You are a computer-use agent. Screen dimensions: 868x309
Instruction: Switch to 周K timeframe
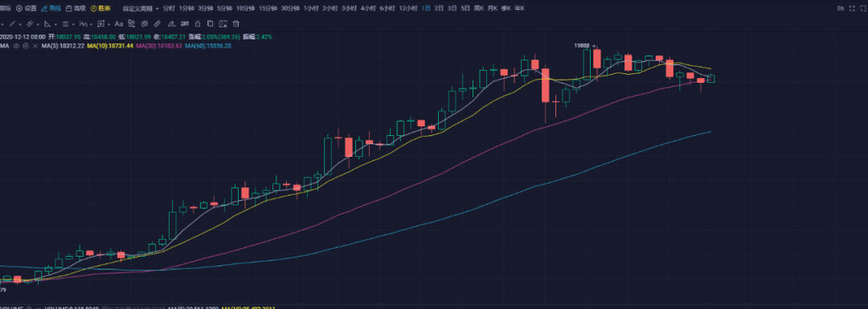(x=479, y=8)
